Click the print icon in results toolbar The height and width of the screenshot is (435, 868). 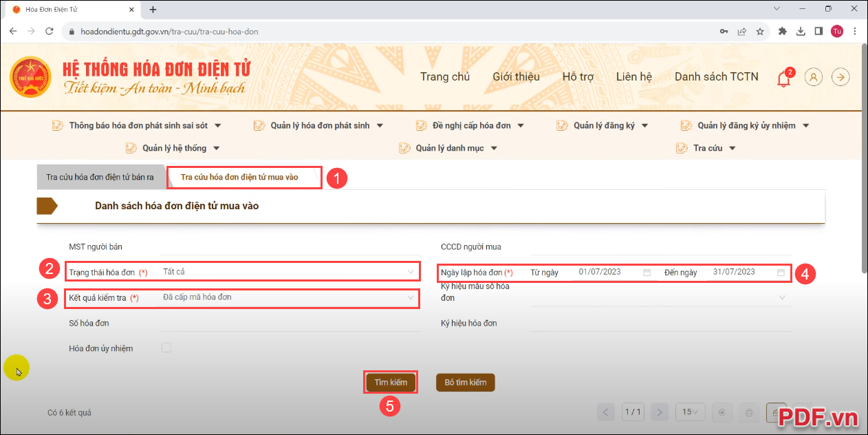pyautogui.click(x=749, y=412)
